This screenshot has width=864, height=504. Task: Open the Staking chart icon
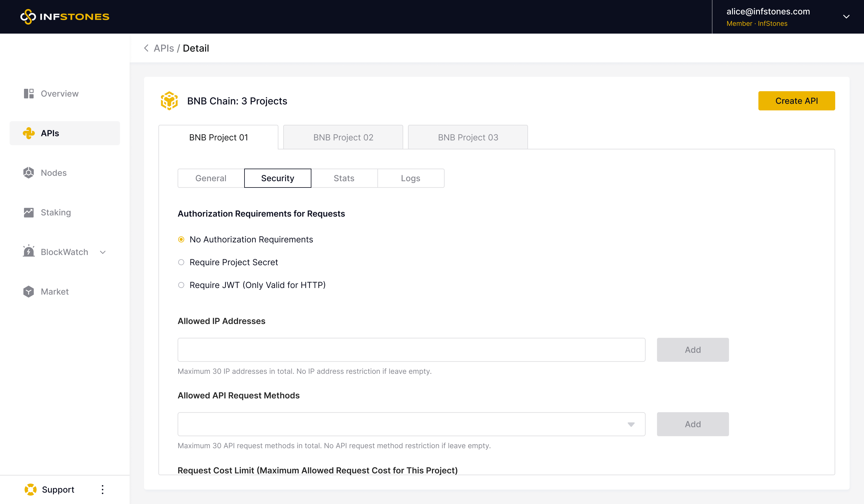coord(29,213)
